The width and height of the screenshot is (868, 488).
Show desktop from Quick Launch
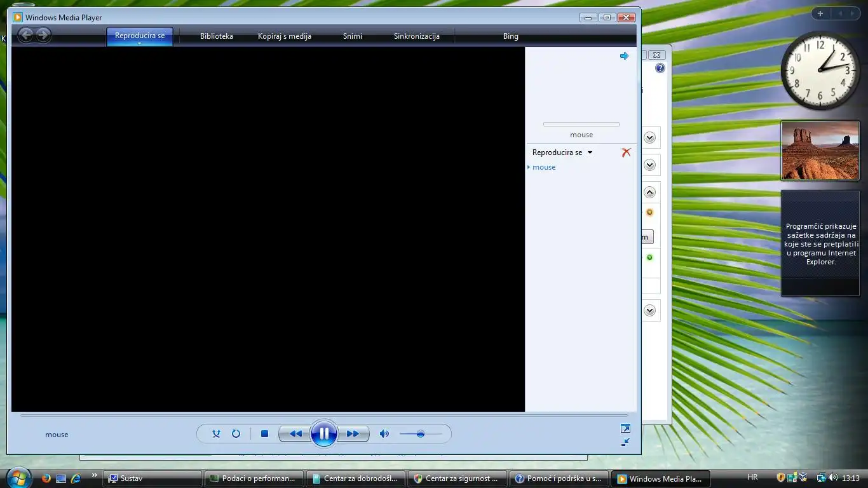point(61,478)
